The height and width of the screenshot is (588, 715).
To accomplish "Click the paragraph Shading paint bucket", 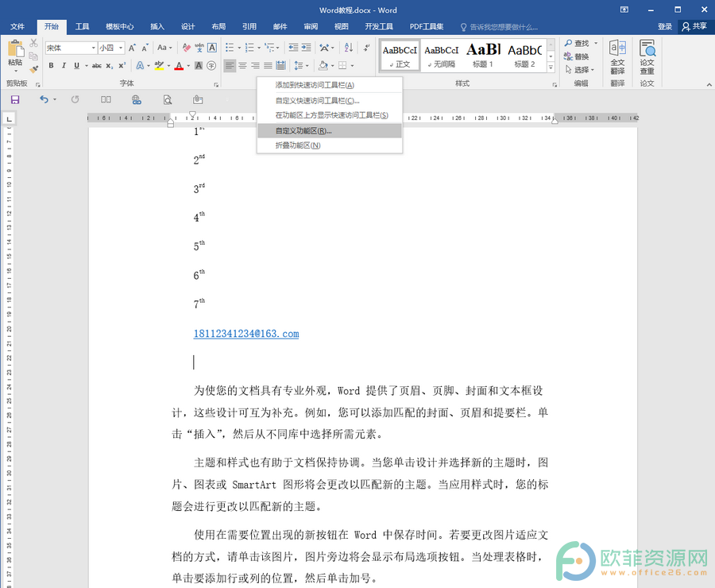I will pyautogui.click(x=323, y=66).
